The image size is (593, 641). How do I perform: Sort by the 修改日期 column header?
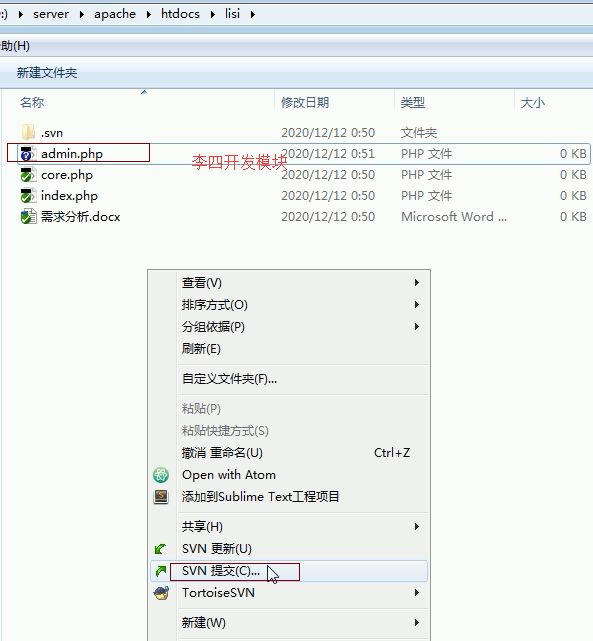click(305, 102)
